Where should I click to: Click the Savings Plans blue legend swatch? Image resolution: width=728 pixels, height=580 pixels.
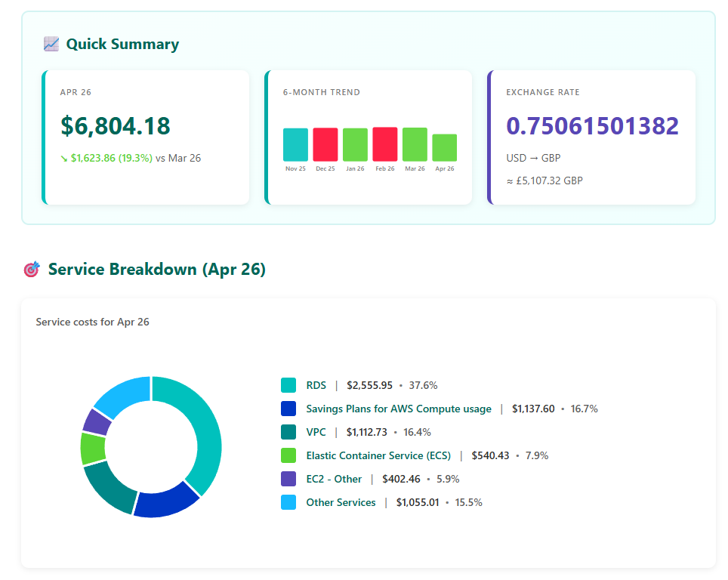(x=288, y=409)
